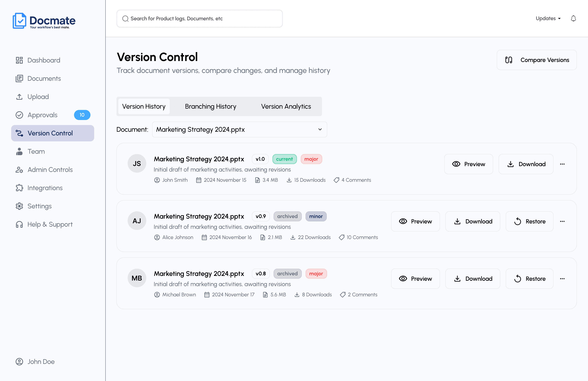This screenshot has height=381, width=588.
Task: Open Approvals in the sidebar
Action: (53, 115)
